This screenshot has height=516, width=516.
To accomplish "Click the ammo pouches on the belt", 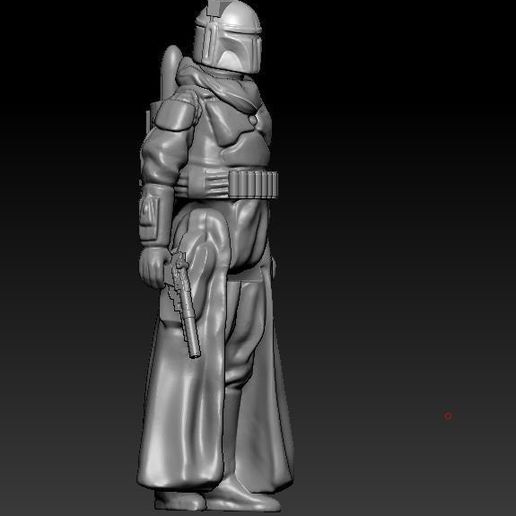I will pos(254,184).
